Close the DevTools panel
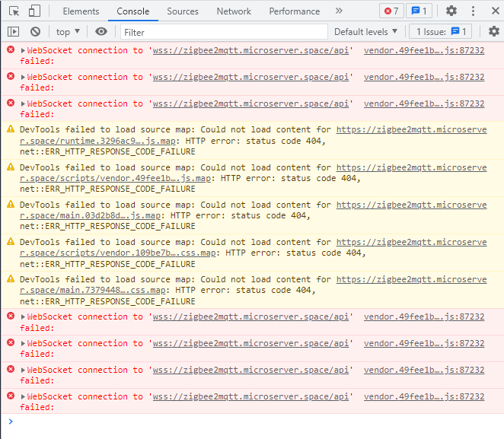 (x=496, y=11)
